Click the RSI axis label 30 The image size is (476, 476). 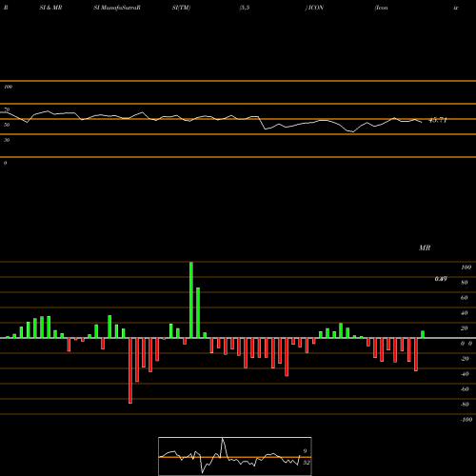7,140
